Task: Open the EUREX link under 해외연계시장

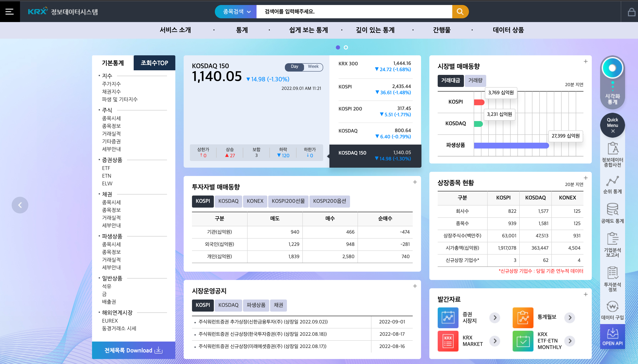Action: pos(110,321)
